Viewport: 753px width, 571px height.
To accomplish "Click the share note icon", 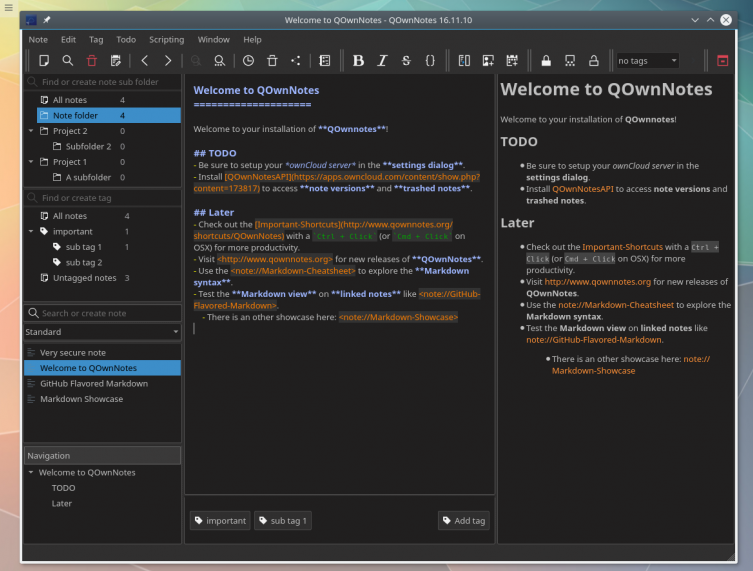I will pos(296,61).
